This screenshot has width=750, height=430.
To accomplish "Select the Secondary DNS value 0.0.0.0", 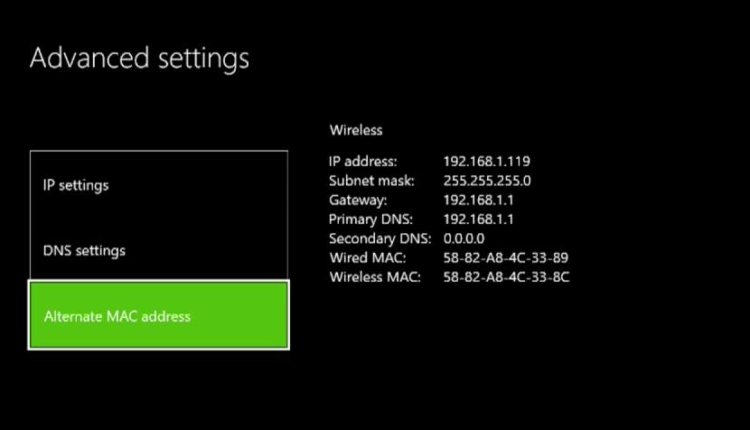I will [464, 239].
